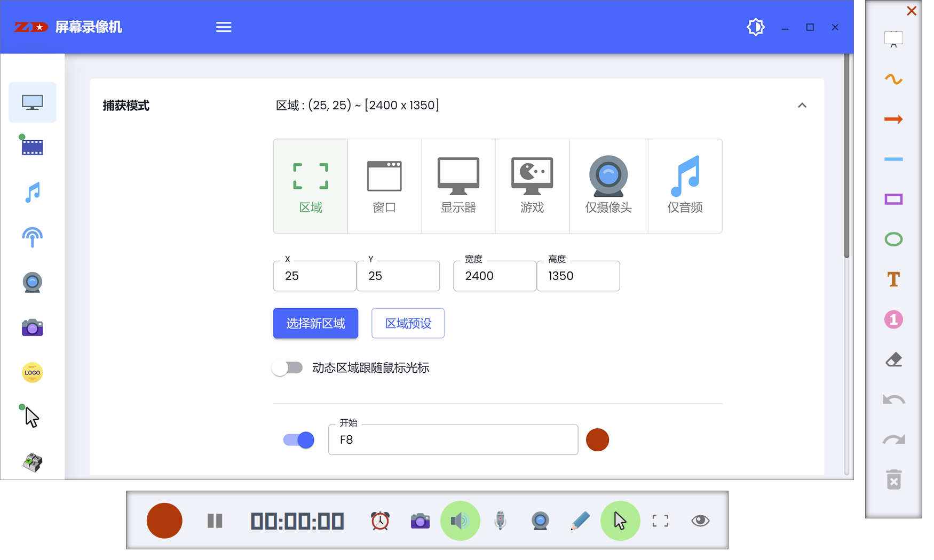Mute the speaker in the recording bar
The height and width of the screenshot is (560, 934).
460,521
